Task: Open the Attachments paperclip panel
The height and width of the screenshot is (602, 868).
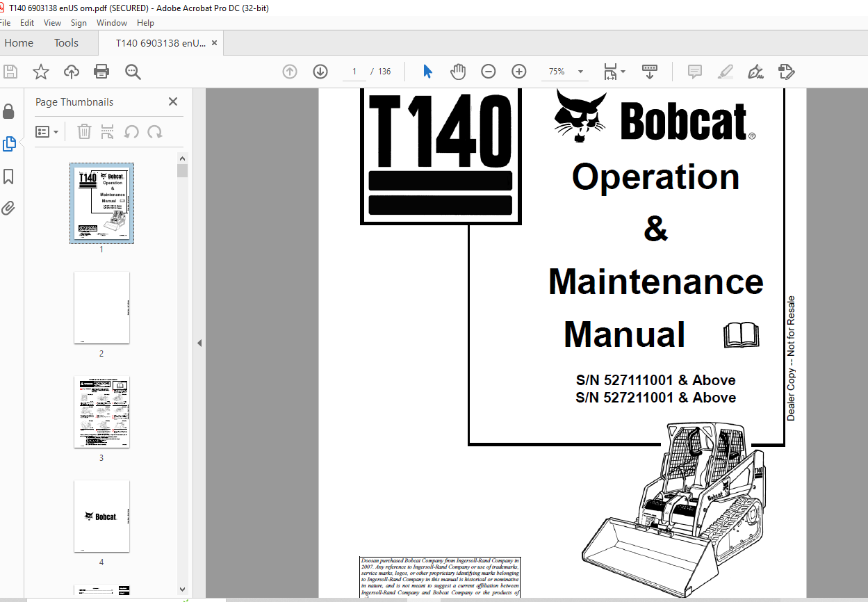Action: coord(8,208)
